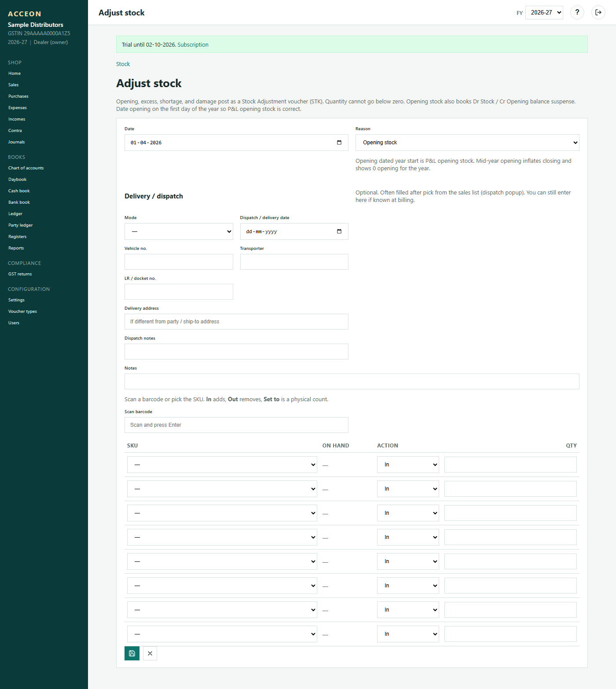Open the Bank book
The width and height of the screenshot is (616, 689).
pos(19,202)
